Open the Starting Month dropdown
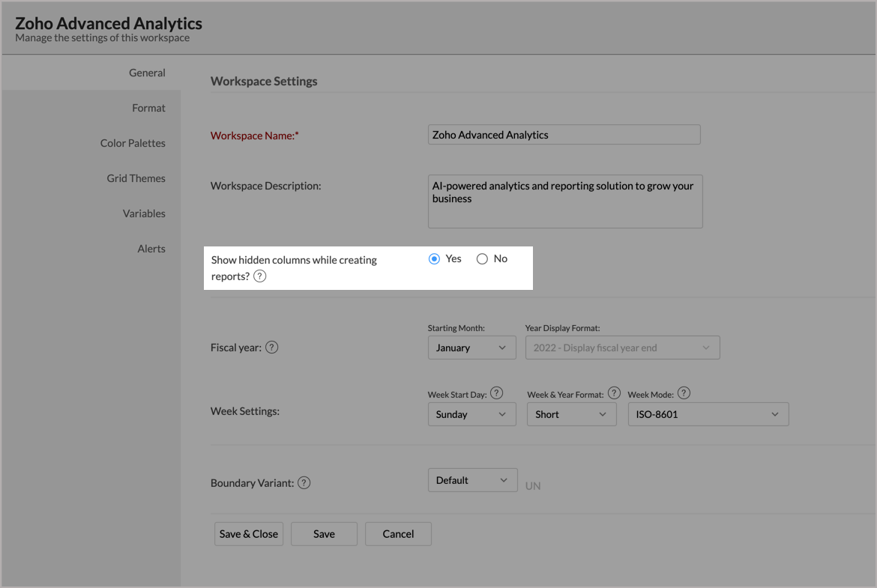 coord(471,348)
